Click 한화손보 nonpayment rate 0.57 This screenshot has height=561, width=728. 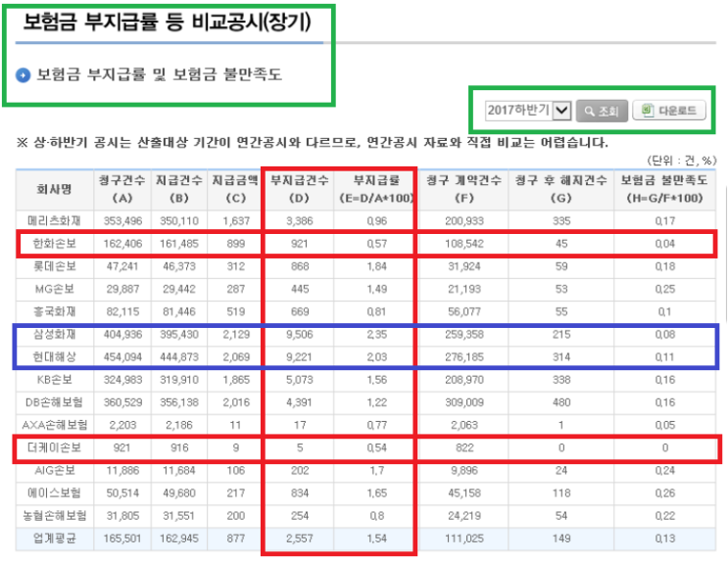click(x=376, y=244)
